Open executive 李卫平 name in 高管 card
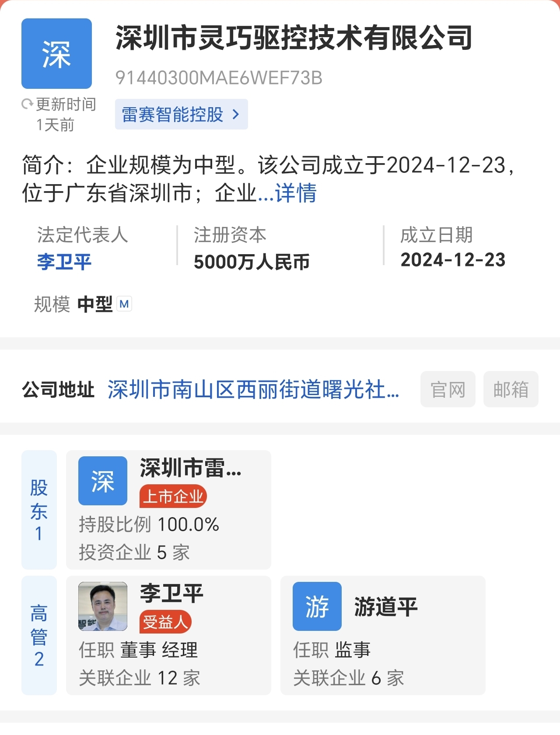Screen dimensions: 560x735 (x=172, y=593)
